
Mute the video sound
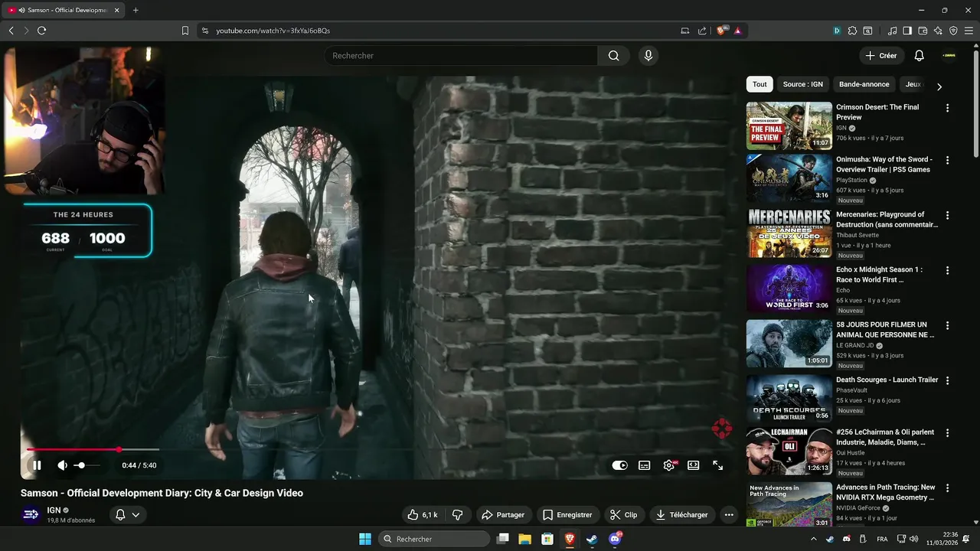pos(62,465)
